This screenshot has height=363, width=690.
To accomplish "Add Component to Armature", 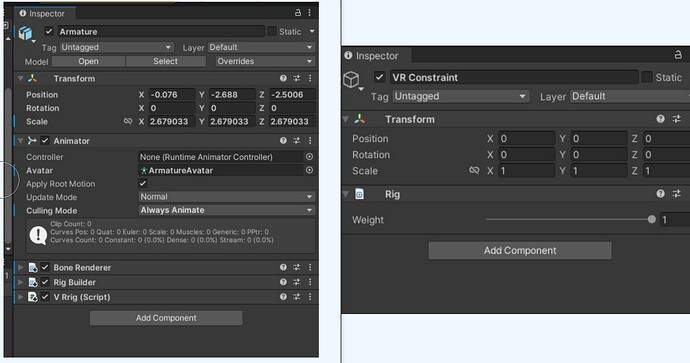I will (166, 318).
